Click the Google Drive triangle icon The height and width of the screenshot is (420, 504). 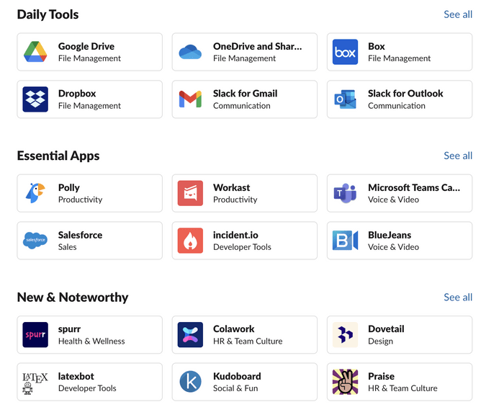click(x=35, y=52)
